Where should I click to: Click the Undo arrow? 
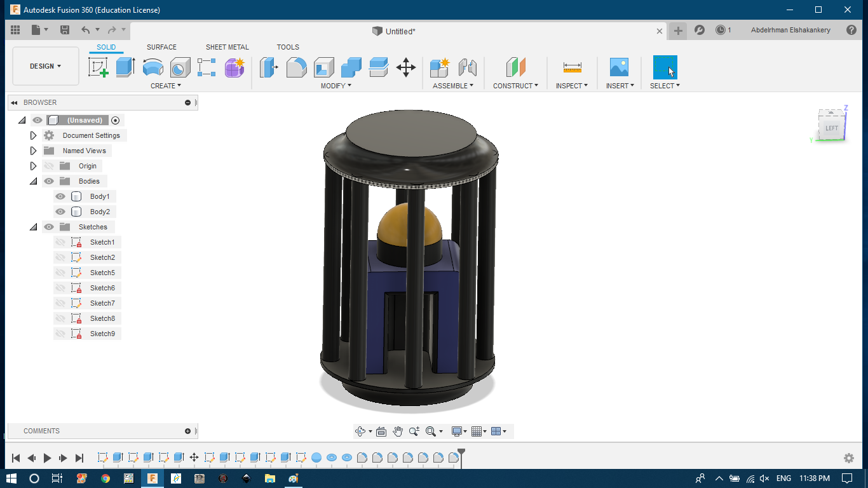click(x=85, y=30)
